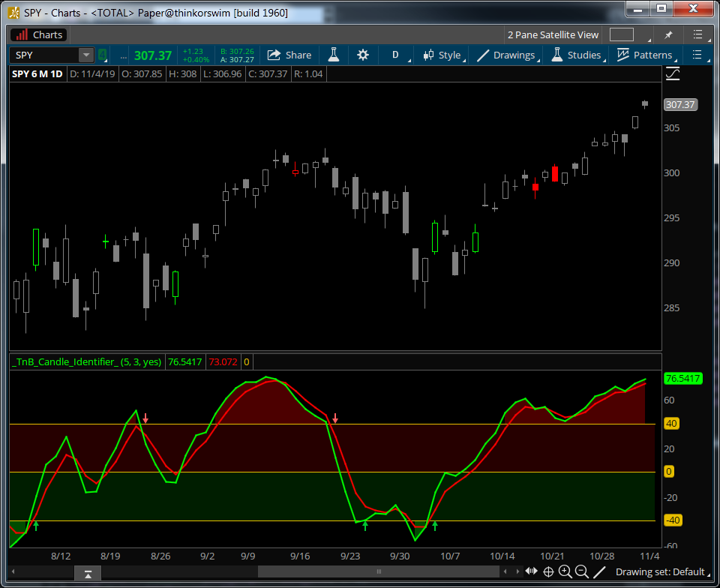
Task: Click the crosshair pan icon
Action: pos(548,572)
